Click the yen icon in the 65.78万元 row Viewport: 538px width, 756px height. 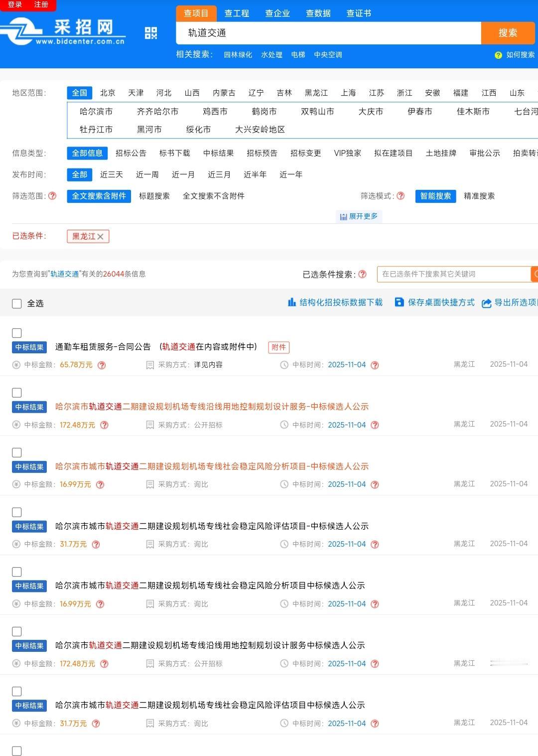coord(16,365)
